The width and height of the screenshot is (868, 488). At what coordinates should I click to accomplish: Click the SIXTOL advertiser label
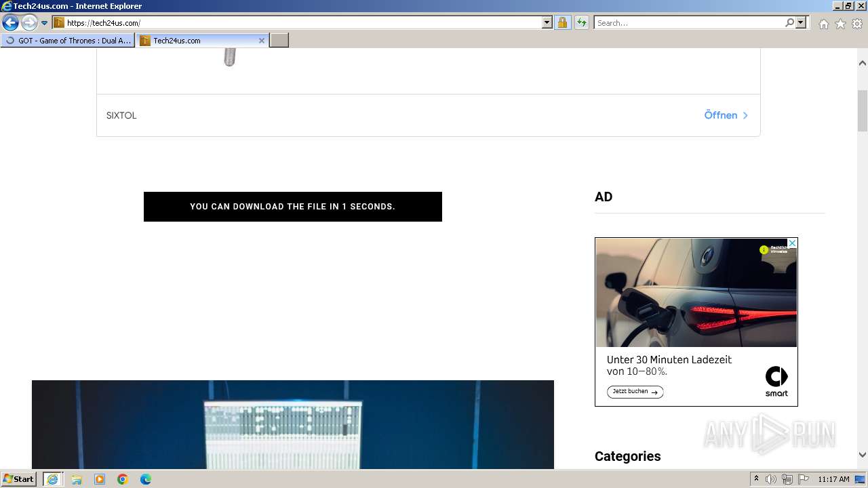(x=121, y=115)
